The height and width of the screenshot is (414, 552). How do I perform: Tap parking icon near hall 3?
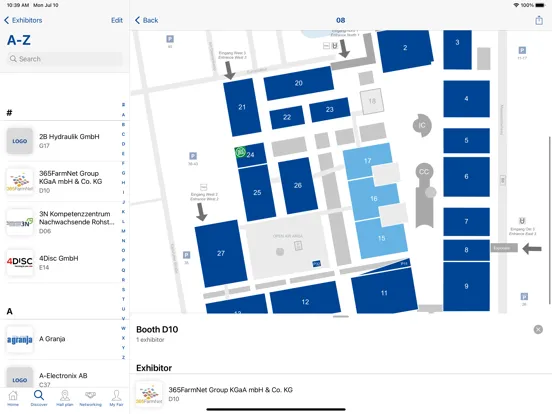click(522, 50)
